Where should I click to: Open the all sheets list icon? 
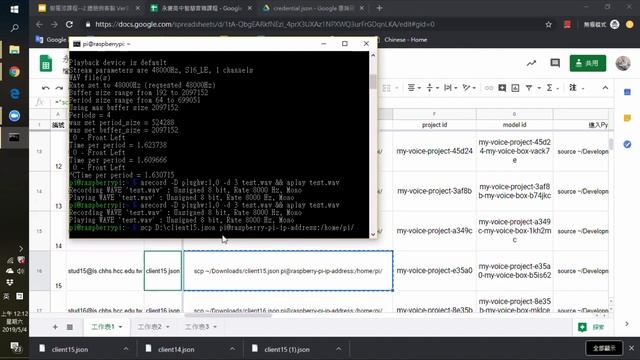pyautogui.click(x=70, y=327)
